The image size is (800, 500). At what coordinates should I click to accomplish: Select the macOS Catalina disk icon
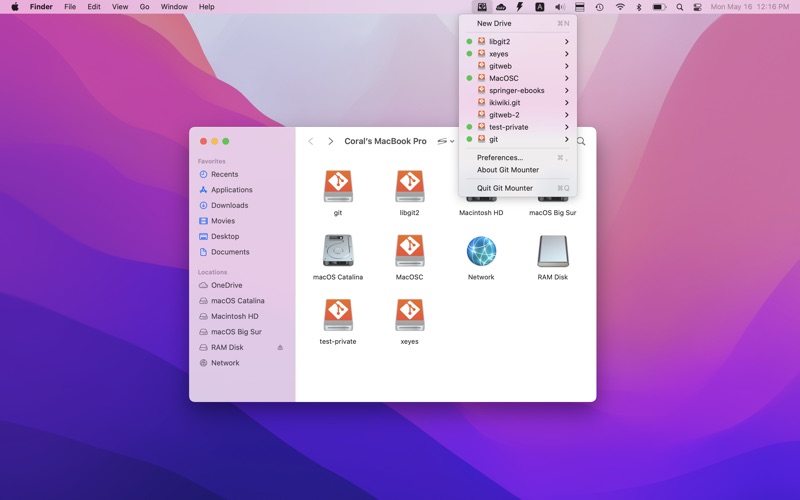click(338, 251)
